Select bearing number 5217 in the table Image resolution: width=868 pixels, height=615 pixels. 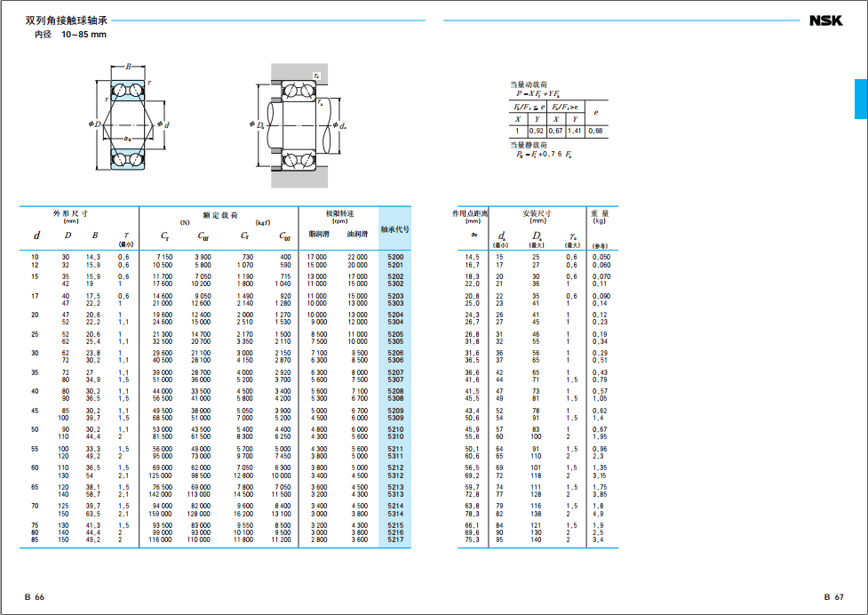coord(395,539)
